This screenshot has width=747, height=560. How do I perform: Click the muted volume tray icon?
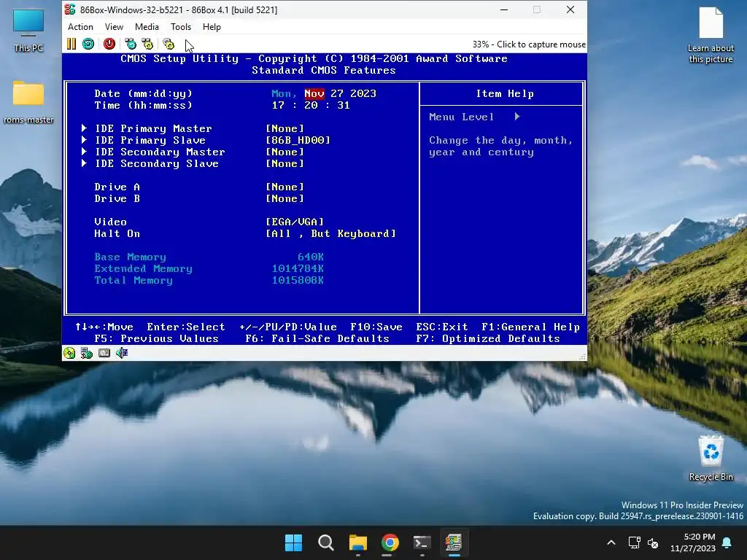tap(653, 542)
